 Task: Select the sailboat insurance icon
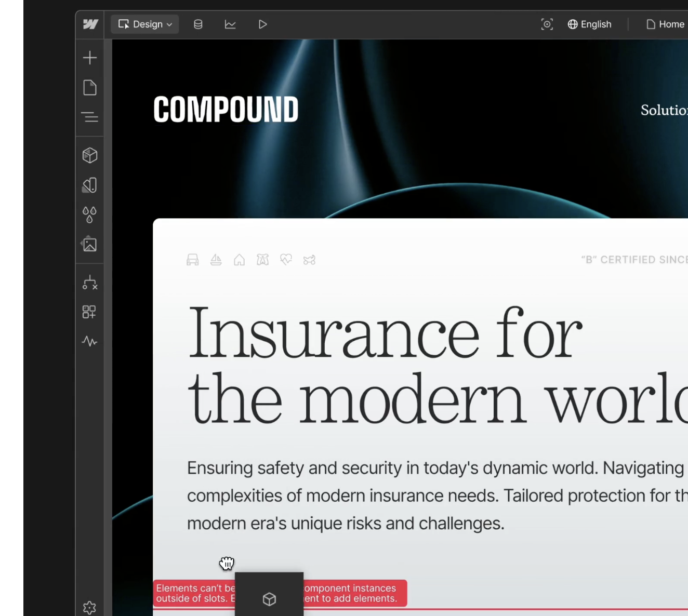[x=216, y=260]
